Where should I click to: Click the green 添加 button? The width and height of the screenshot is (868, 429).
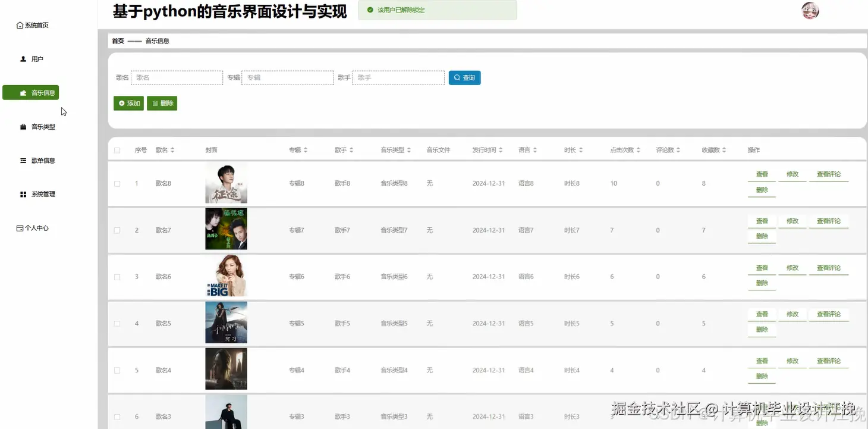pyautogui.click(x=128, y=104)
